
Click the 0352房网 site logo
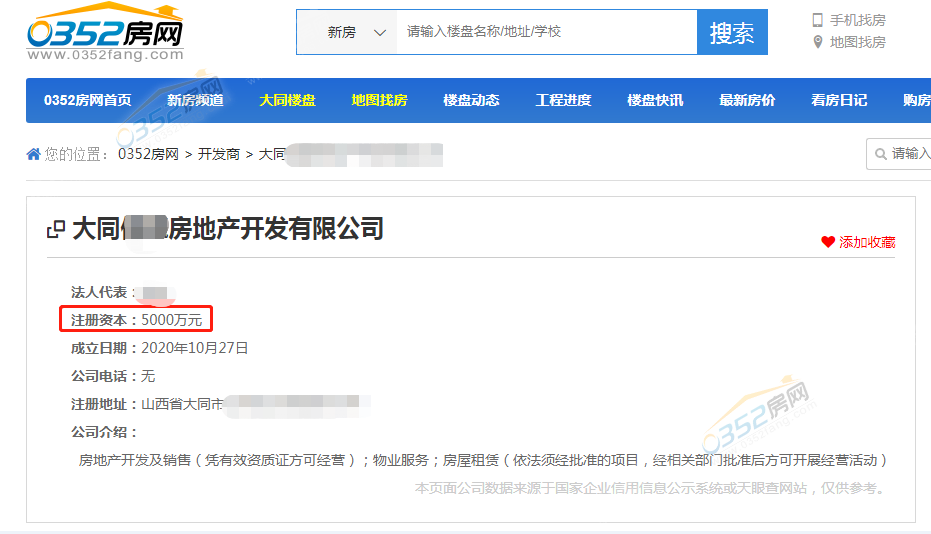coord(105,34)
